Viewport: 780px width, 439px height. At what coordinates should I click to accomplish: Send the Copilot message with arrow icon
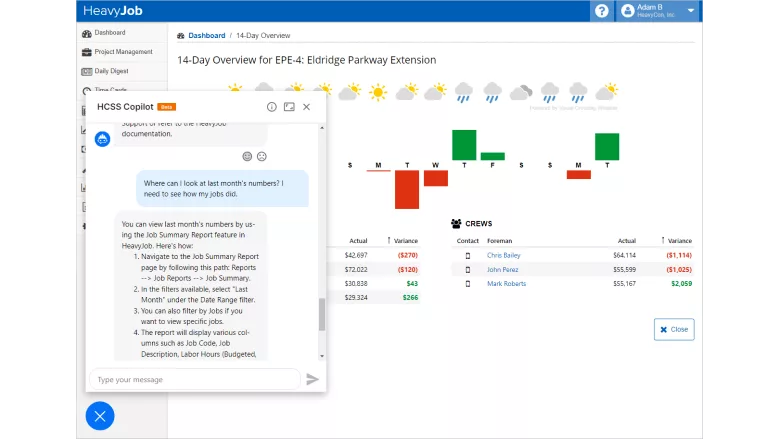(x=312, y=379)
